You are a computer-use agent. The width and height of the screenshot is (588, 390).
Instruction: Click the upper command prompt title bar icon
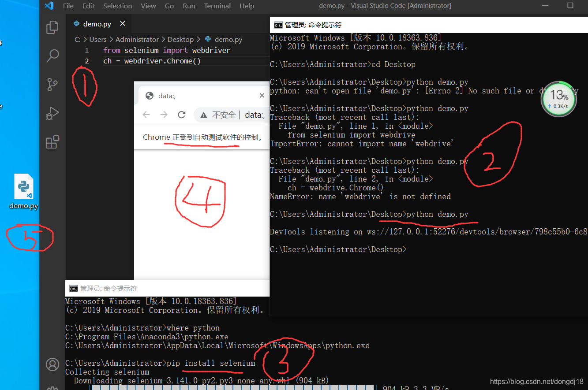tap(278, 25)
